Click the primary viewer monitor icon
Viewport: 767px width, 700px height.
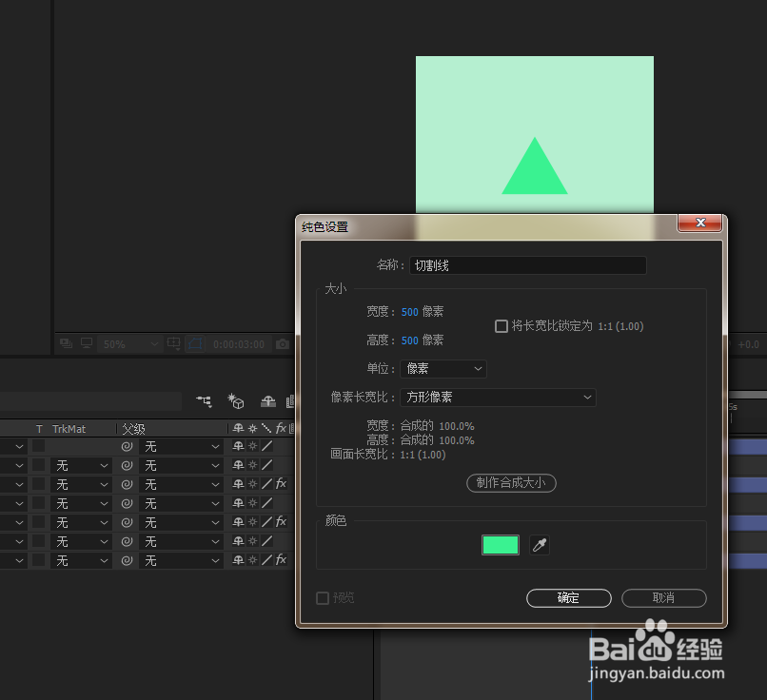(87, 343)
